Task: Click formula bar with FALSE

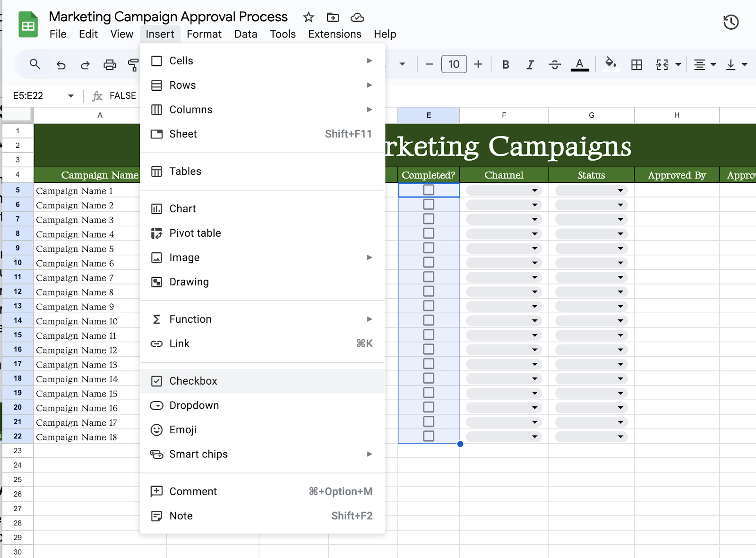Action: click(x=123, y=96)
